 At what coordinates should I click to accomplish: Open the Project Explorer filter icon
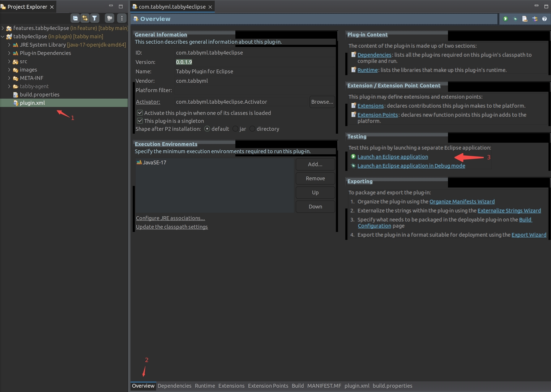point(95,18)
